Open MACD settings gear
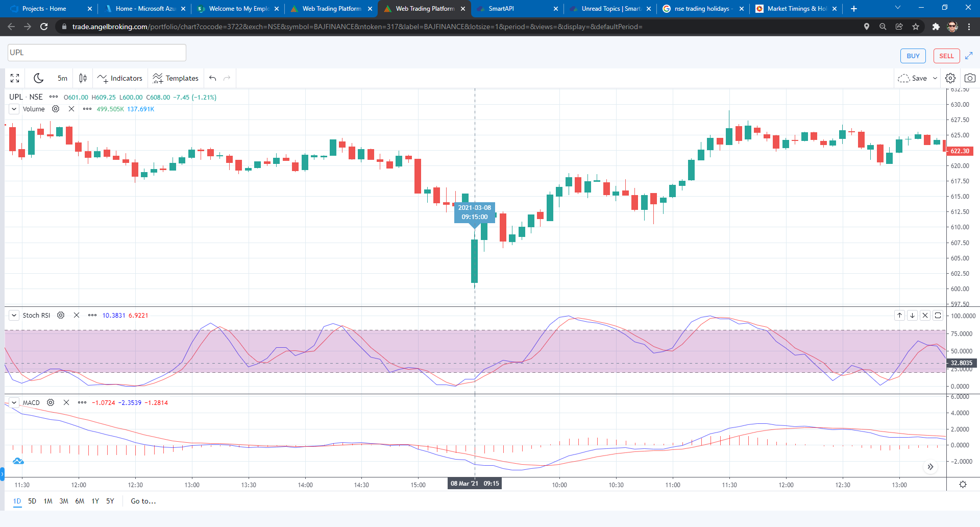The image size is (980, 527). [x=51, y=402]
